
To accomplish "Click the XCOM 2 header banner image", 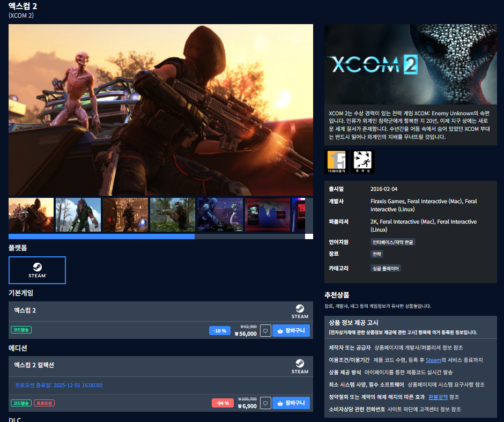I will (x=410, y=64).
